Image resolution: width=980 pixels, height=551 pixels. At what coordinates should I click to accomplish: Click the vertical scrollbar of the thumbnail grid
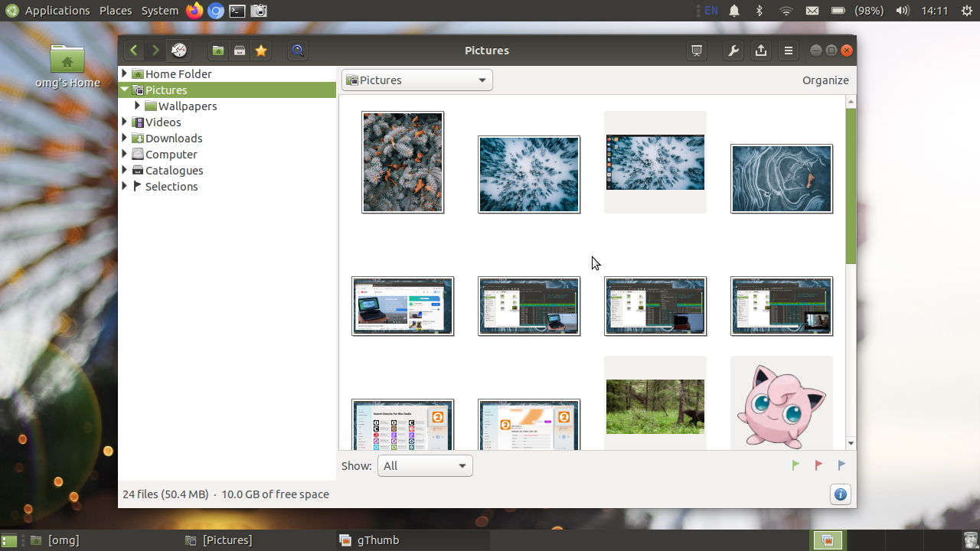(851, 272)
